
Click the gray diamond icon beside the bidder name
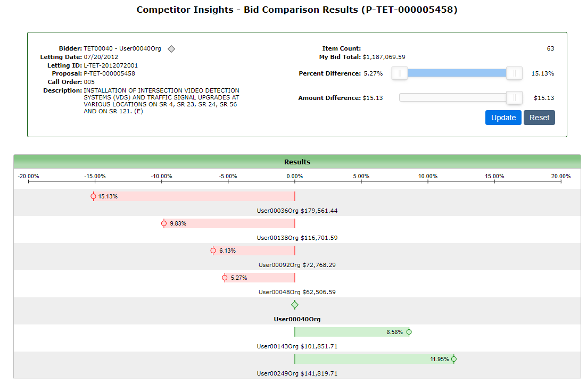[x=171, y=49]
